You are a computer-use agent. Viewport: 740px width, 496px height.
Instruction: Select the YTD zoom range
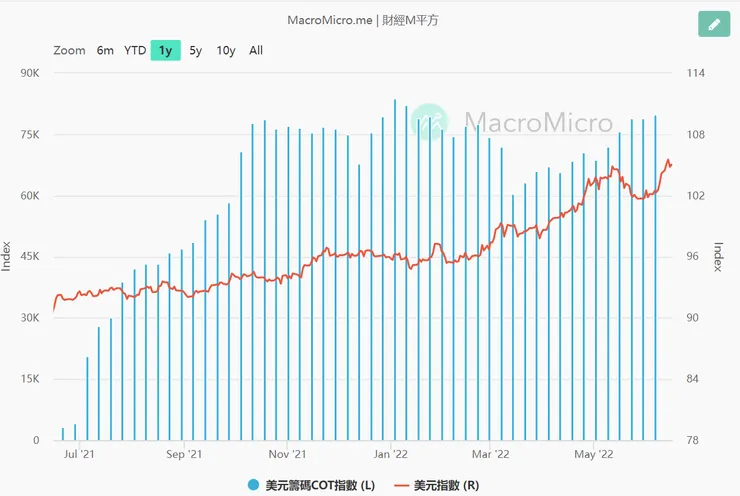[135, 50]
